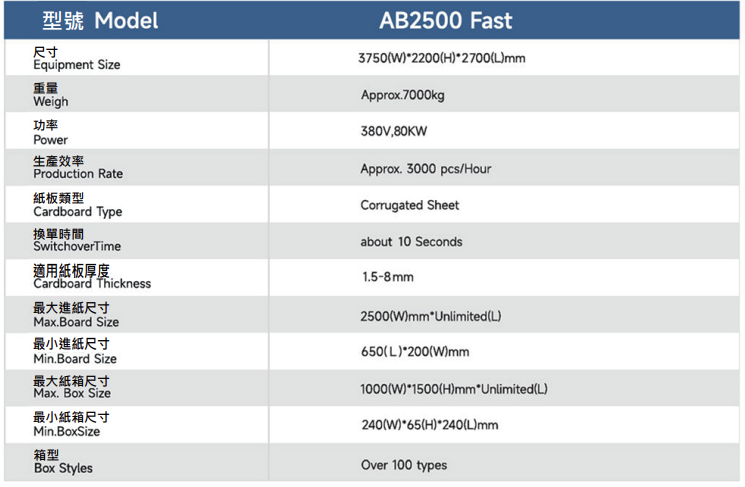The height and width of the screenshot is (487, 745).
Task: Select the Approx.7000kg value
Action: pyautogui.click(x=402, y=95)
